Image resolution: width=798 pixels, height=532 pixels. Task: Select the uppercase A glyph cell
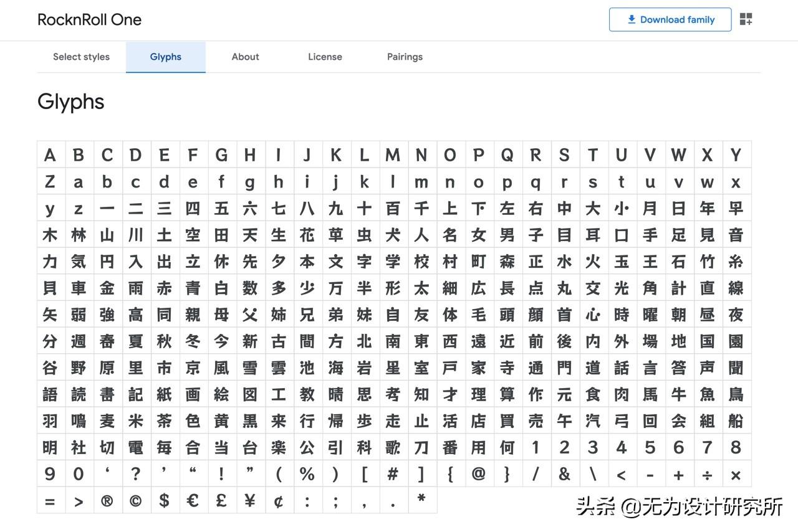tap(50, 155)
